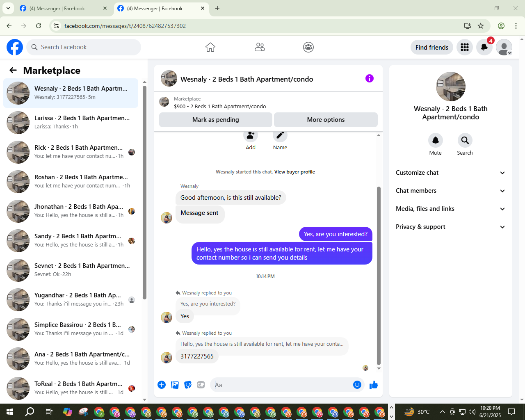This screenshot has width=525, height=420.
Task: Click chat messages scrollbar
Action: (x=379, y=276)
